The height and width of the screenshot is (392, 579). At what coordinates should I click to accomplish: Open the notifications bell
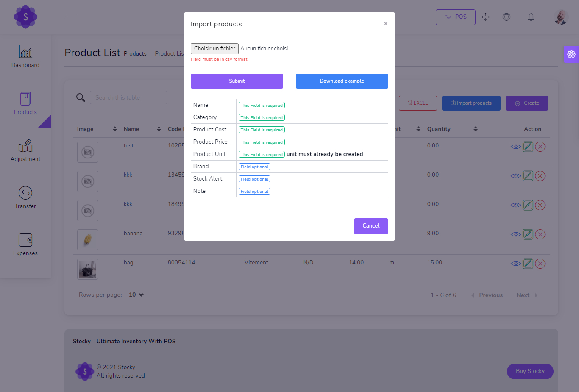[x=531, y=17]
